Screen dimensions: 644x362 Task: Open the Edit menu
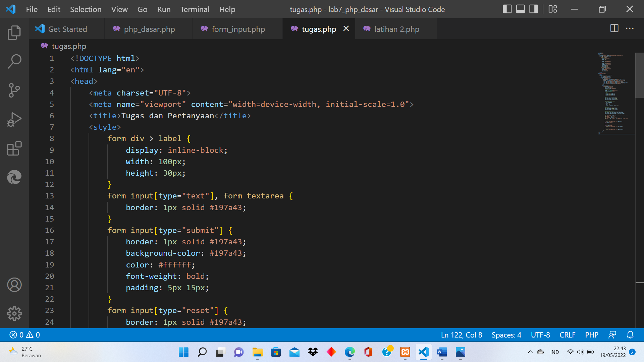(x=54, y=9)
